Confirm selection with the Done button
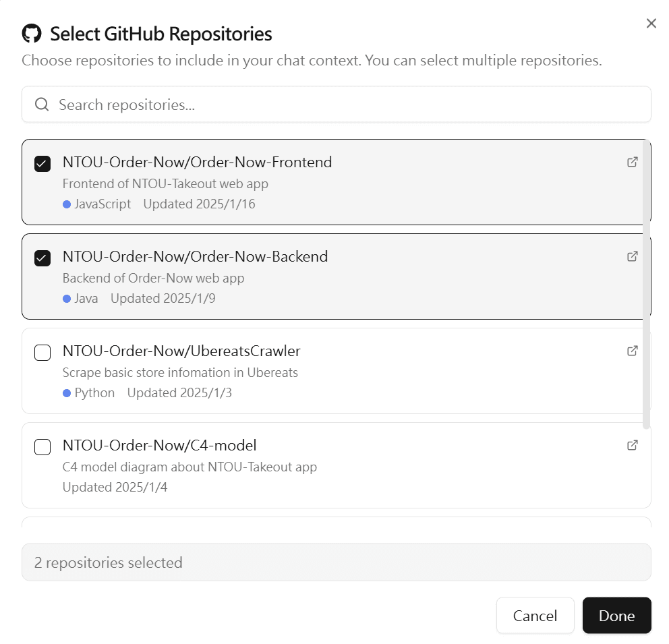This screenshot has height=644, width=669. pyautogui.click(x=616, y=616)
